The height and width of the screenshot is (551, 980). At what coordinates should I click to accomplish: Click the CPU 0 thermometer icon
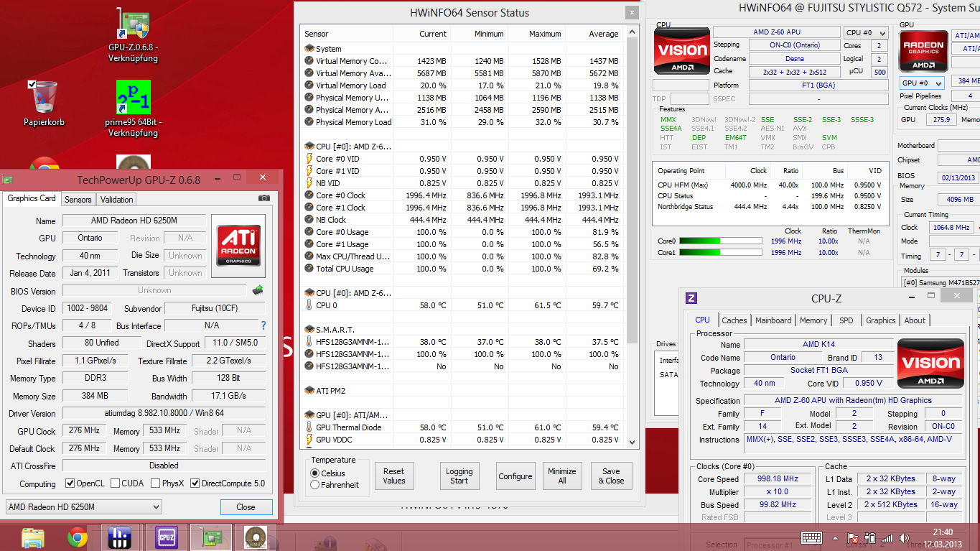click(x=309, y=305)
